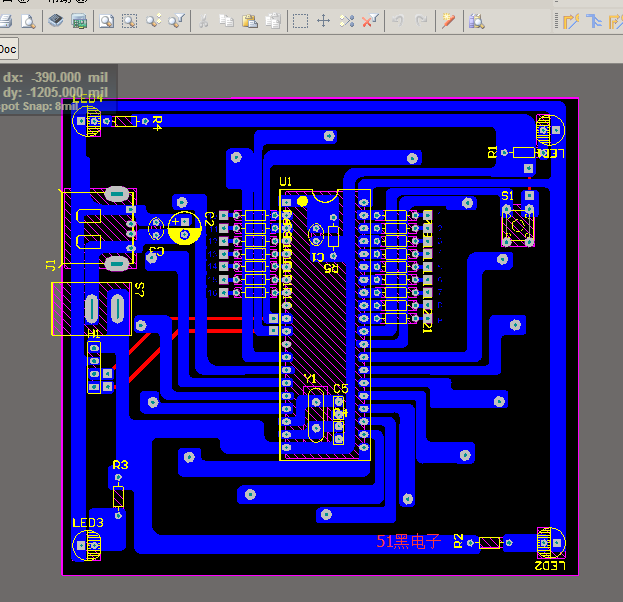Click the Cut scissors icon

click(x=203, y=21)
